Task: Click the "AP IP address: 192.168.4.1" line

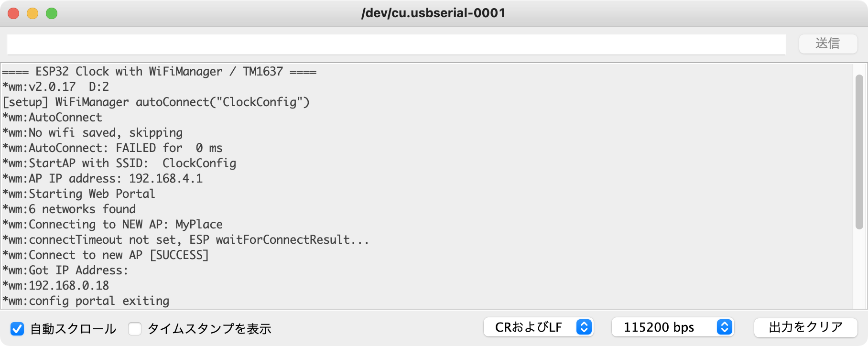Action: coord(103,179)
